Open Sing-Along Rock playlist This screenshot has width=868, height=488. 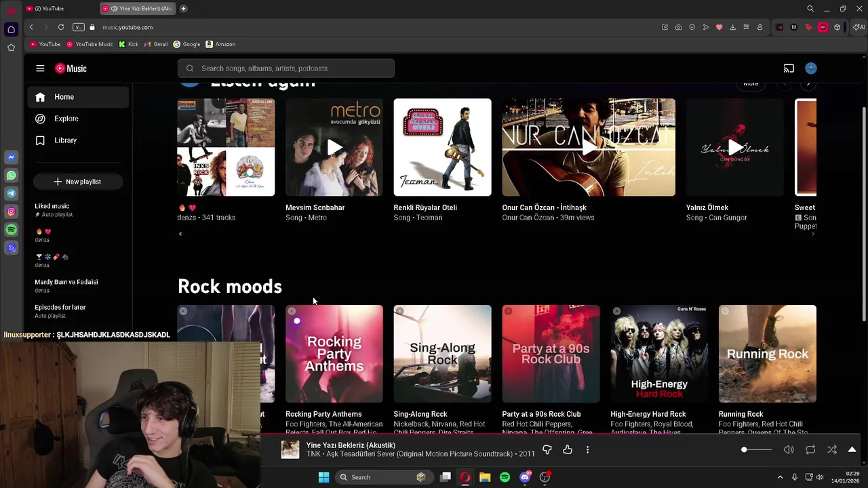tap(442, 354)
